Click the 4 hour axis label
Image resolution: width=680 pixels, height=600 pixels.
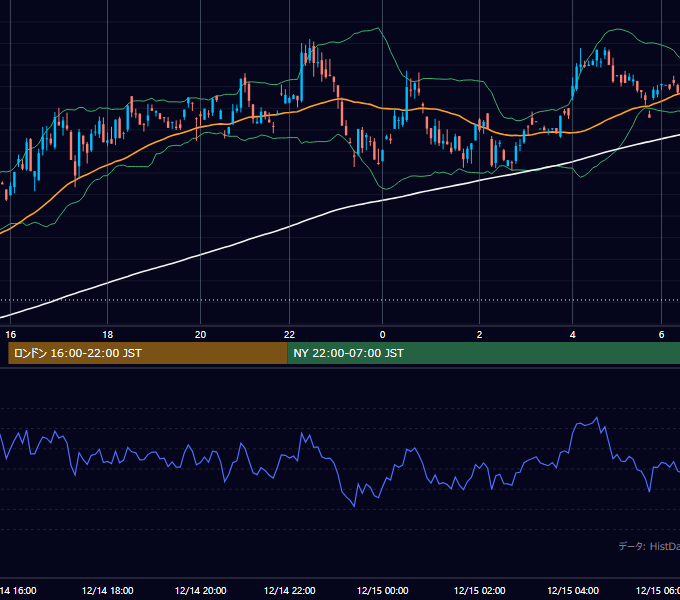(x=572, y=335)
